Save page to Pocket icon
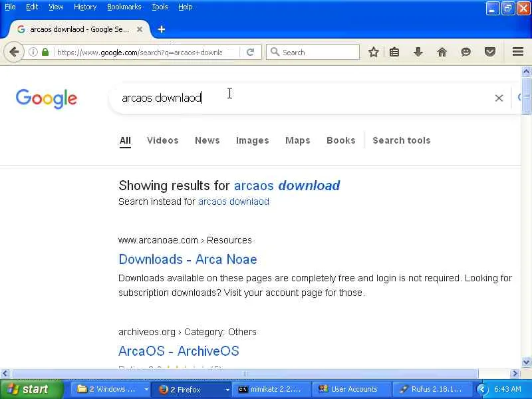 490,52
